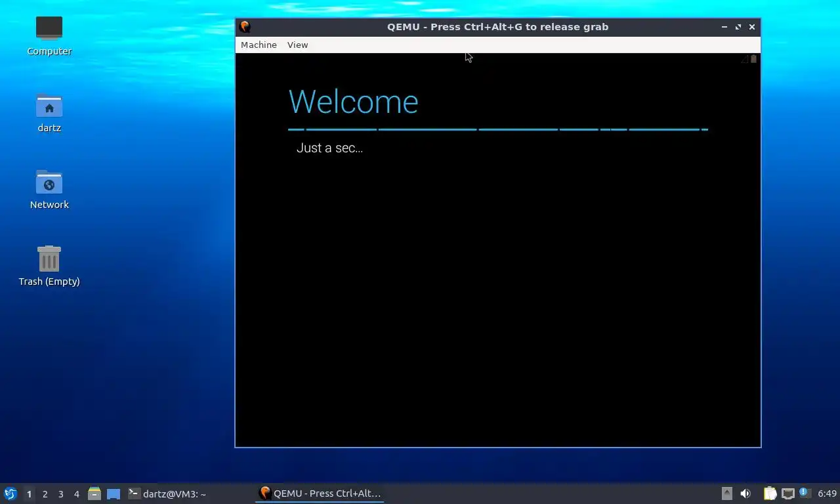840x504 pixels.
Task: Click the Welcome heading in the emulator
Action: pyautogui.click(x=353, y=102)
